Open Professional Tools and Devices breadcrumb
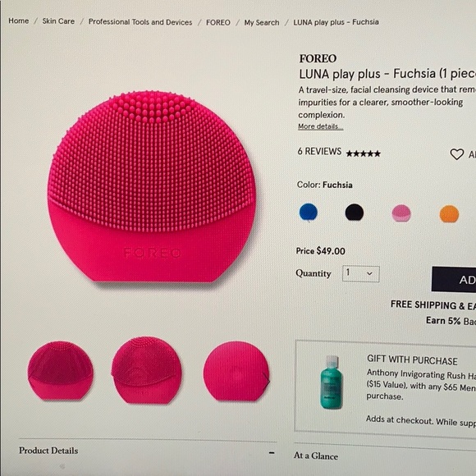The width and height of the screenshot is (476, 476). (140, 22)
